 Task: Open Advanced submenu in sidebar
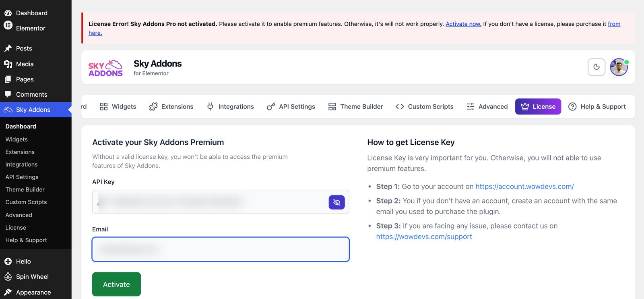pyautogui.click(x=19, y=215)
